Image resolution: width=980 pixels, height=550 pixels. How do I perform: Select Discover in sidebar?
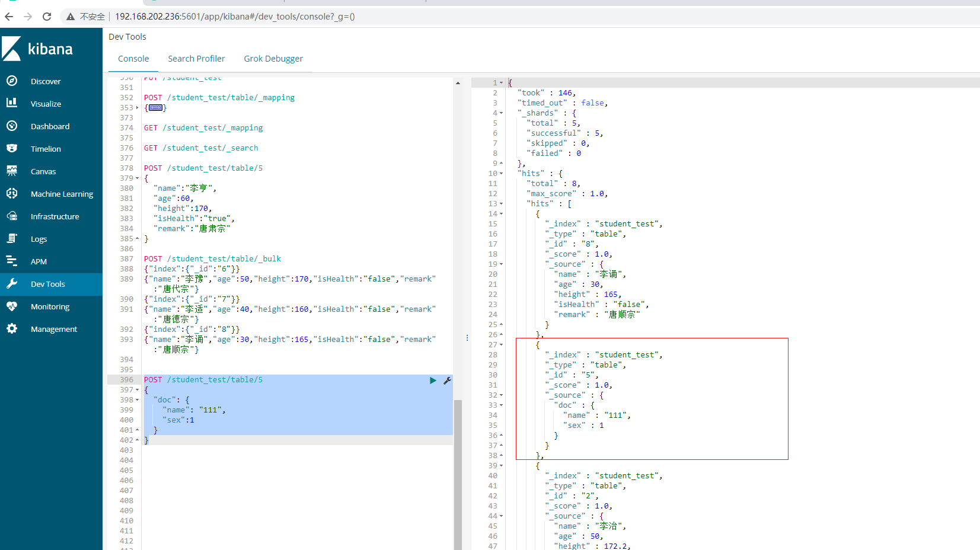46,81
